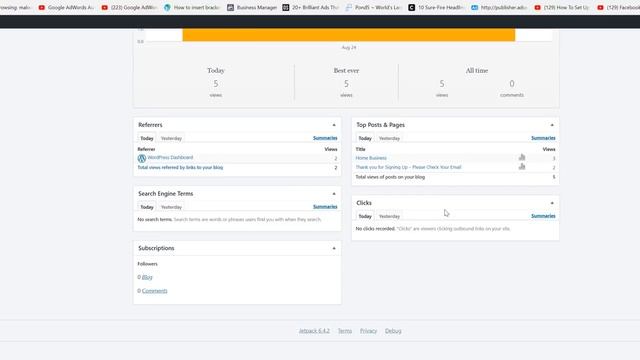Click 'No search terms.' message
Screen dimensions: 640x360
(x=155, y=220)
